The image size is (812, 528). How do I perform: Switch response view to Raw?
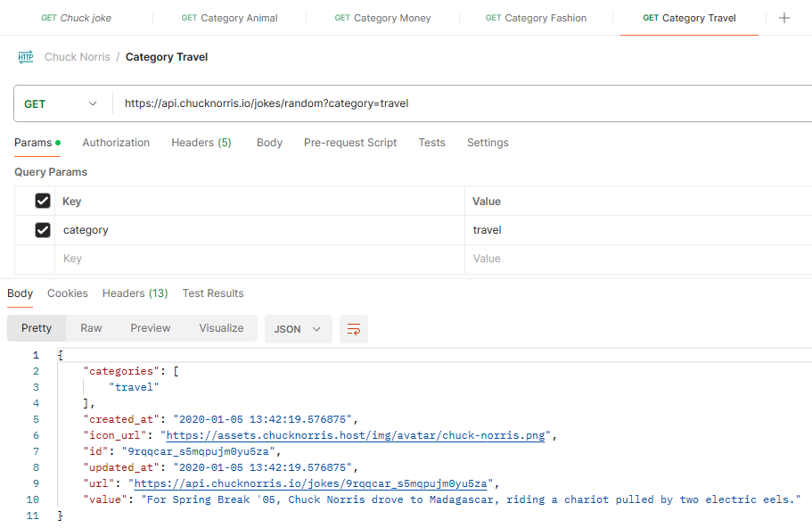(91, 328)
